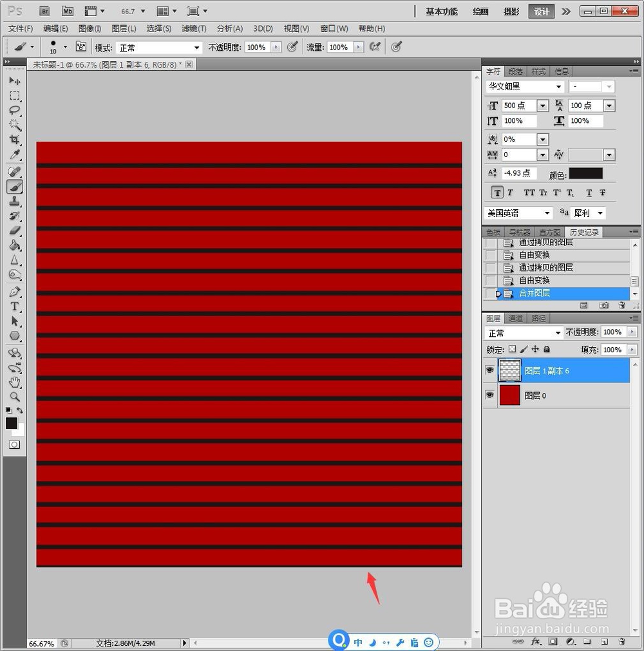Click the text color swatch
The image size is (644, 651).
click(x=585, y=174)
